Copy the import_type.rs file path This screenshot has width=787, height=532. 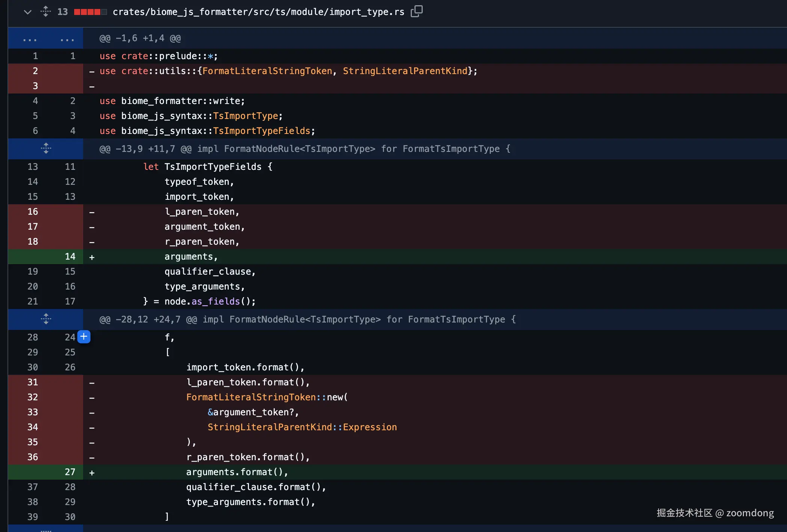[x=416, y=12]
